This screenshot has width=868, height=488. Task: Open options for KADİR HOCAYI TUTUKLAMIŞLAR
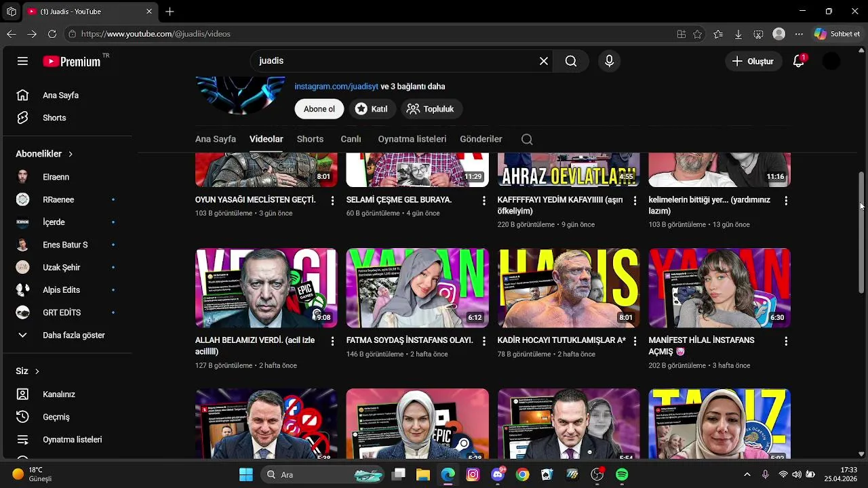pos(635,341)
